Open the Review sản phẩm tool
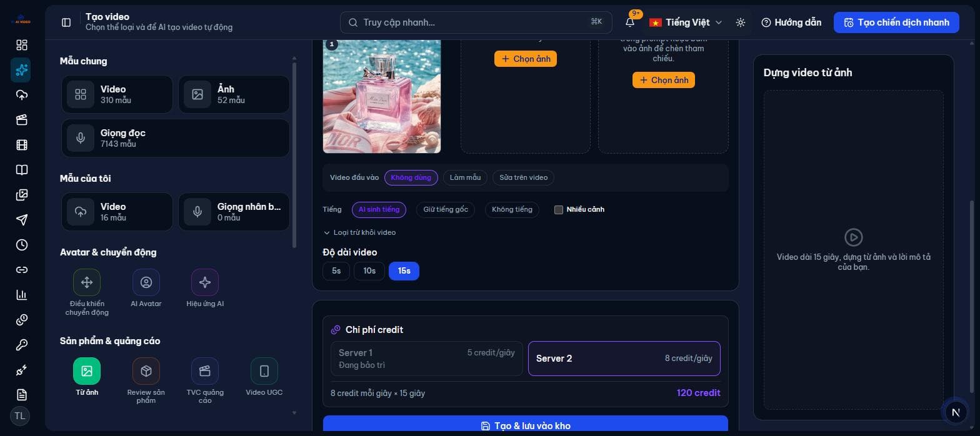 pyautogui.click(x=146, y=381)
